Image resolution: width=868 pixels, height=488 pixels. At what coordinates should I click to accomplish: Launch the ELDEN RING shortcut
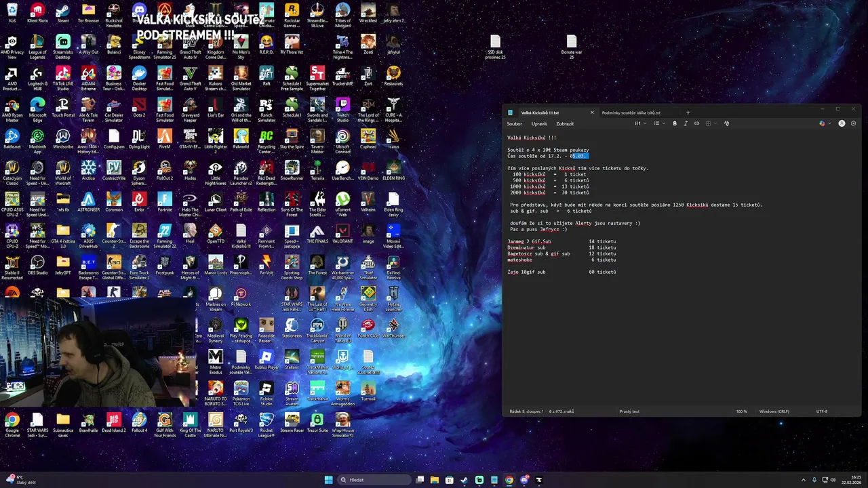(393, 170)
